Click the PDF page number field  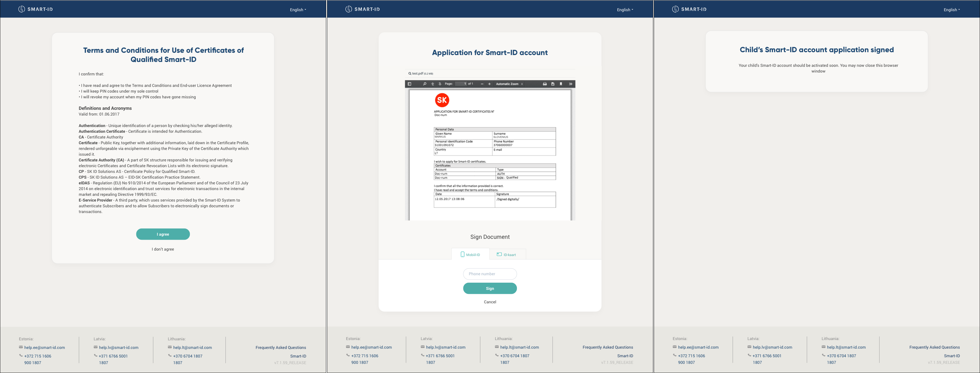pos(461,84)
